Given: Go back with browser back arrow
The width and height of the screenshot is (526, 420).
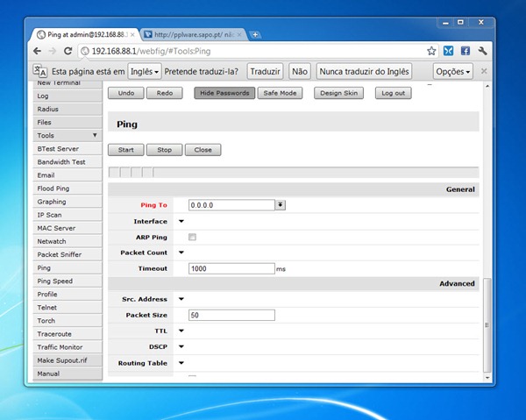Looking at the screenshot, I should [37, 51].
